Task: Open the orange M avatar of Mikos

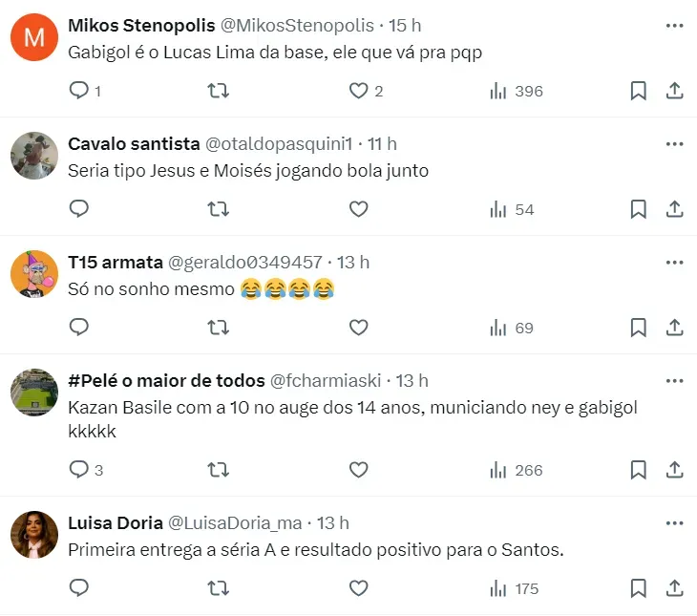Action: 34,38
